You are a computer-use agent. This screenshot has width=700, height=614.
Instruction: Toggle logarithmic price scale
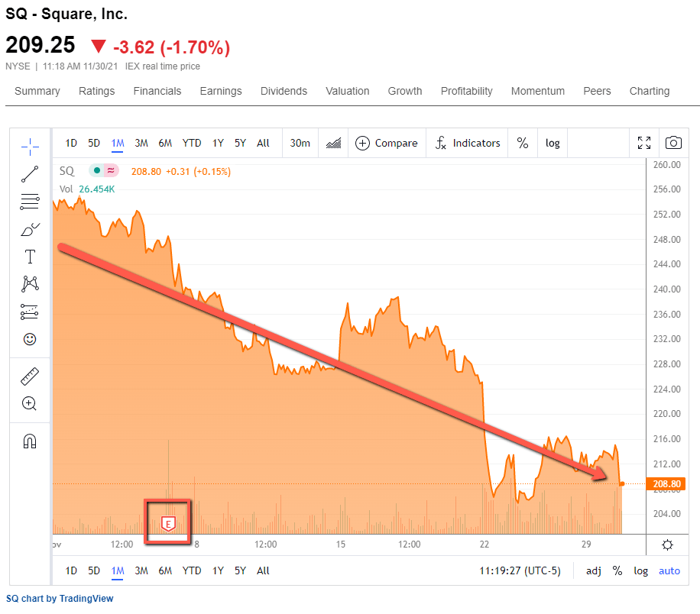[553, 143]
